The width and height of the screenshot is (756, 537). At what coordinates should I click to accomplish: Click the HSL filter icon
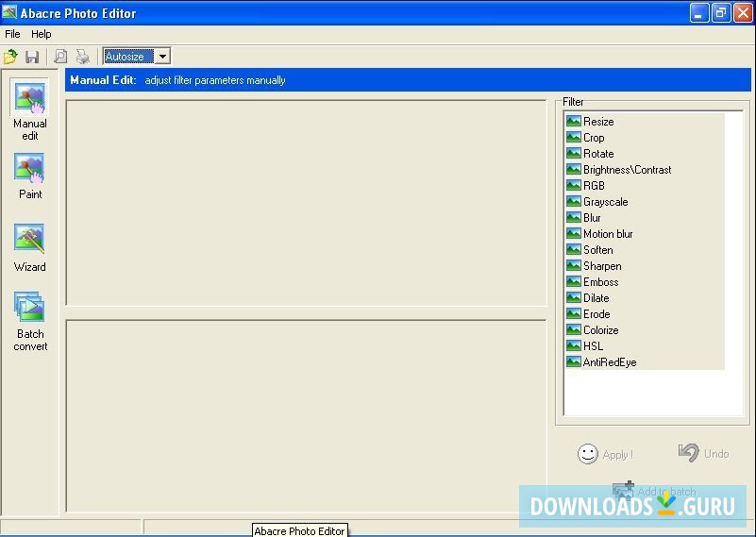[573, 345]
